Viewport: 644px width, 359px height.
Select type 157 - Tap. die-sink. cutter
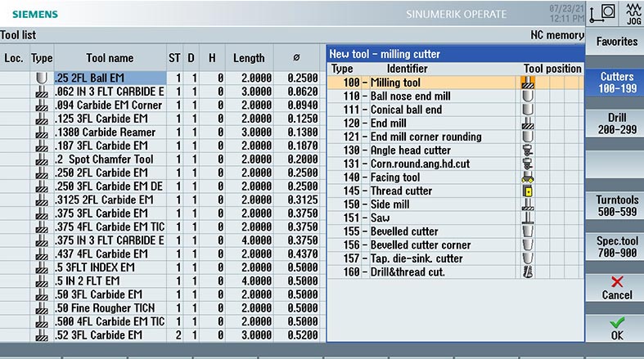(x=455, y=259)
